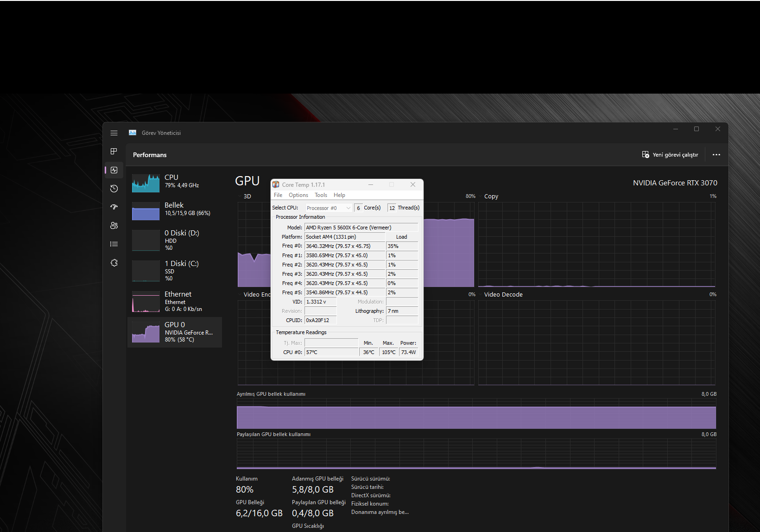Viewport: 760px width, 532px height.
Task: Select the Performance page icon in the sidebar
Action: [x=114, y=170]
